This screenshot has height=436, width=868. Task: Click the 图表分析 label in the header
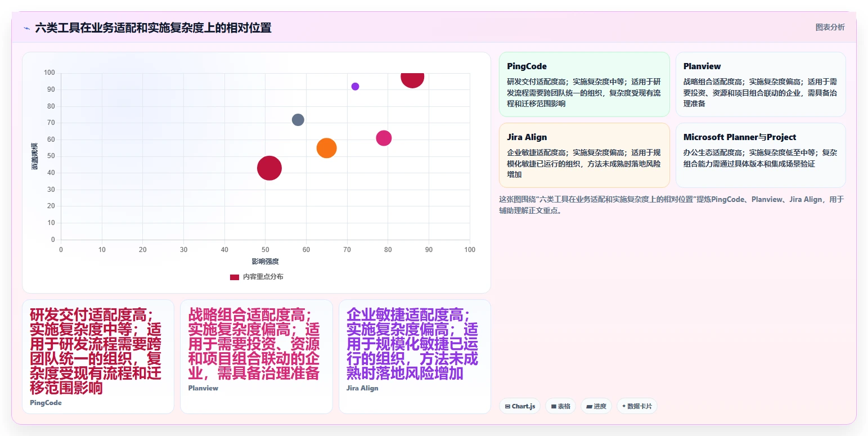(830, 27)
